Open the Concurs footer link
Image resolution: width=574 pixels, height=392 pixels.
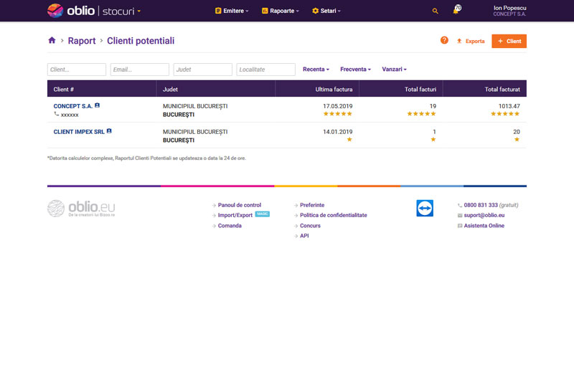tap(310, 226)
